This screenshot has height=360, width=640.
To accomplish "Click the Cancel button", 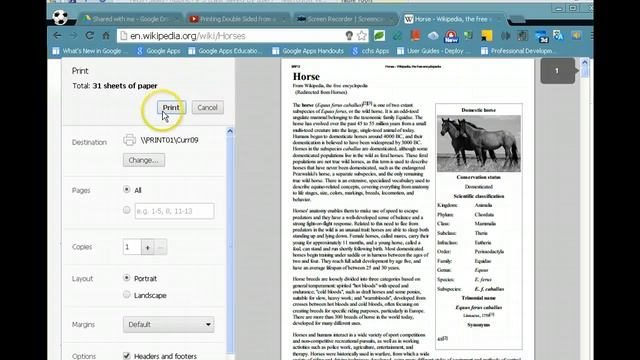I will pyautogui.click(x=207, y=107).
